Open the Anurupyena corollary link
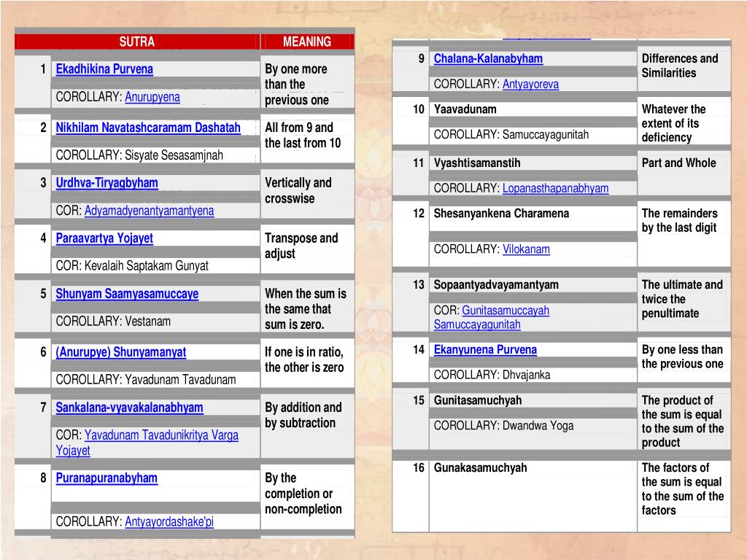The image size is (747, 560). [152, 97]
